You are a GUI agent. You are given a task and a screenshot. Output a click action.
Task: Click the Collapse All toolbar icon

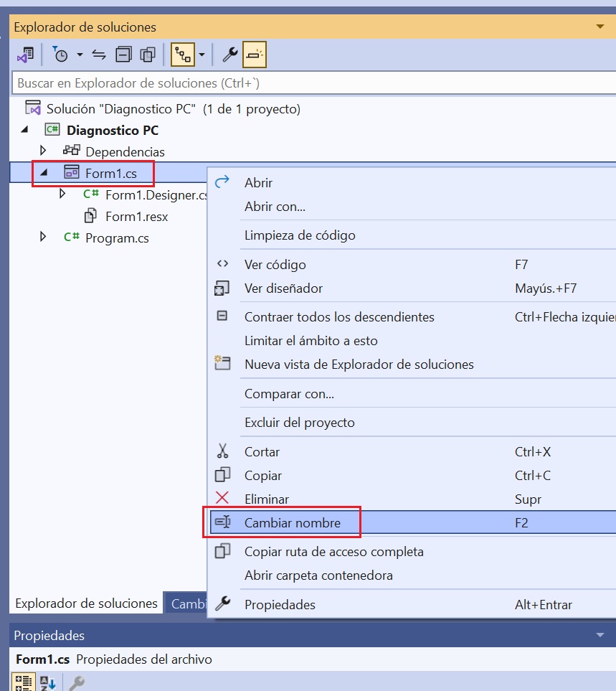(x=124, y=55)
